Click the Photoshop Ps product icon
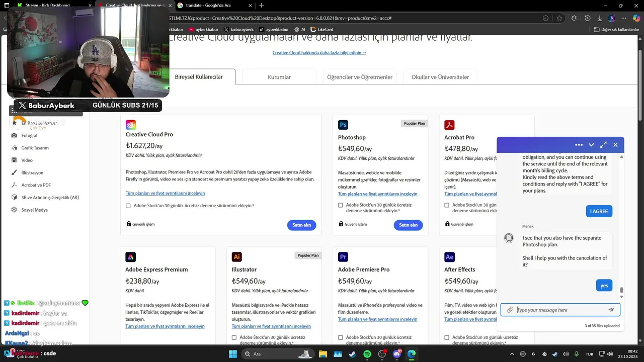The height and width of the screenshot is (362, 644). point(343,125)
